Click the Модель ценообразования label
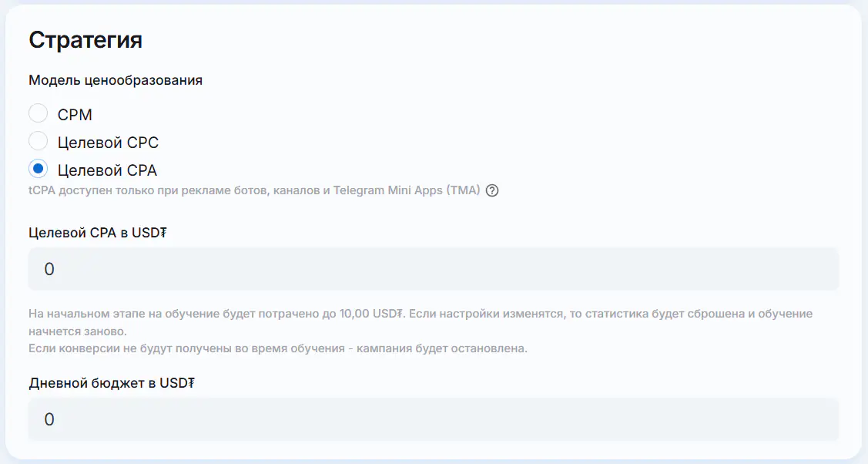 pos(116,80)
